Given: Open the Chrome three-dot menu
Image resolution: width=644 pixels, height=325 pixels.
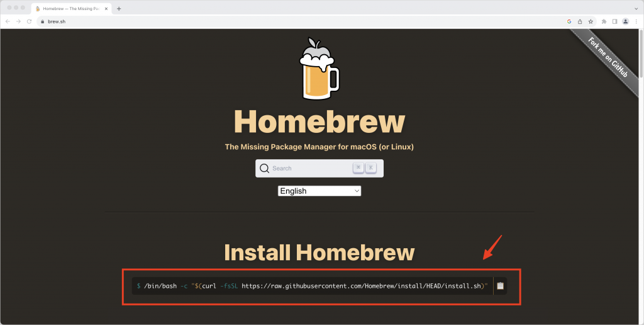Looking at the screenshot, I should (x=636, y=21).
